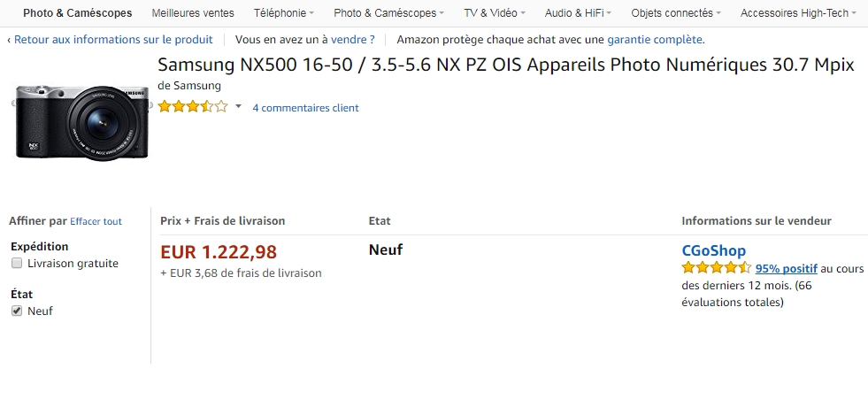Expand the rating breakdown arrow beside stars

tap(239, 106)
